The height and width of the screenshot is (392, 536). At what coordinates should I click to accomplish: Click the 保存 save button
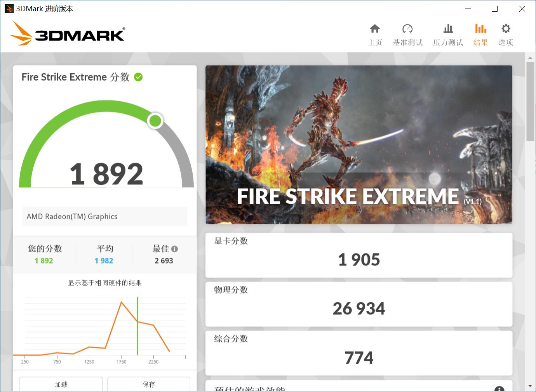pos(148,385)
